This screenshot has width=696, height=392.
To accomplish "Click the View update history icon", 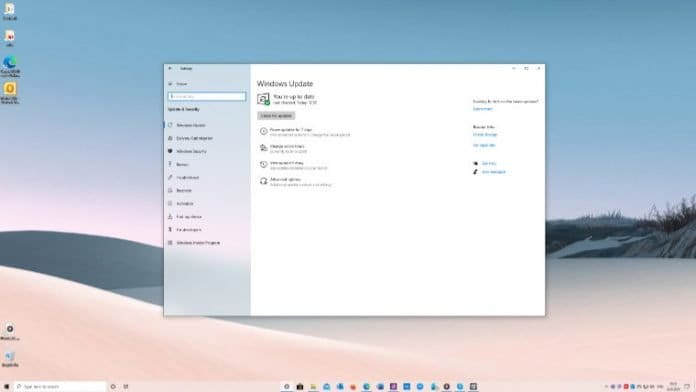I will (263, 165).
